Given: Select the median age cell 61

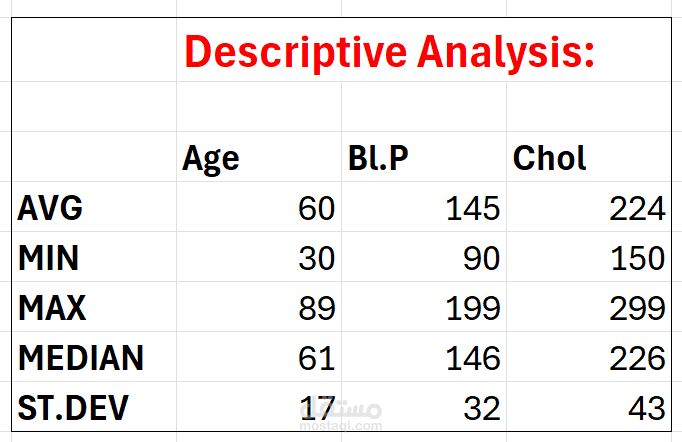Looking at the screenshot, I should coord(316,357).
